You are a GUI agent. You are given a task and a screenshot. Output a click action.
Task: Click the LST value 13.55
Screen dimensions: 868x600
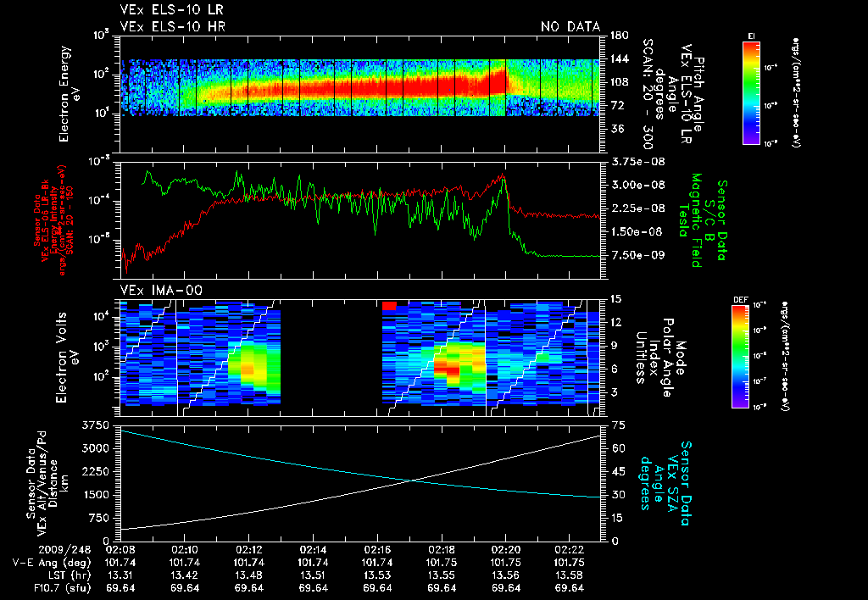point(441,575)
